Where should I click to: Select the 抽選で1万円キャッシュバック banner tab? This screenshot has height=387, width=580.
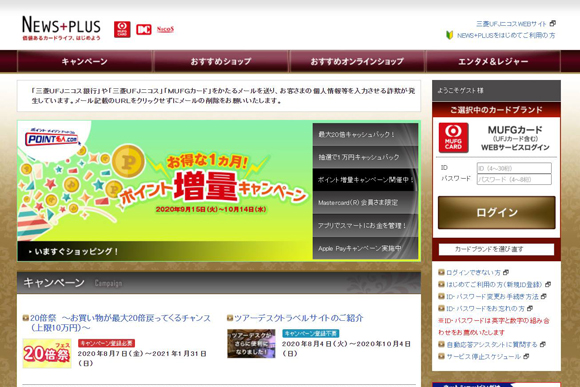tap(365, 157)
